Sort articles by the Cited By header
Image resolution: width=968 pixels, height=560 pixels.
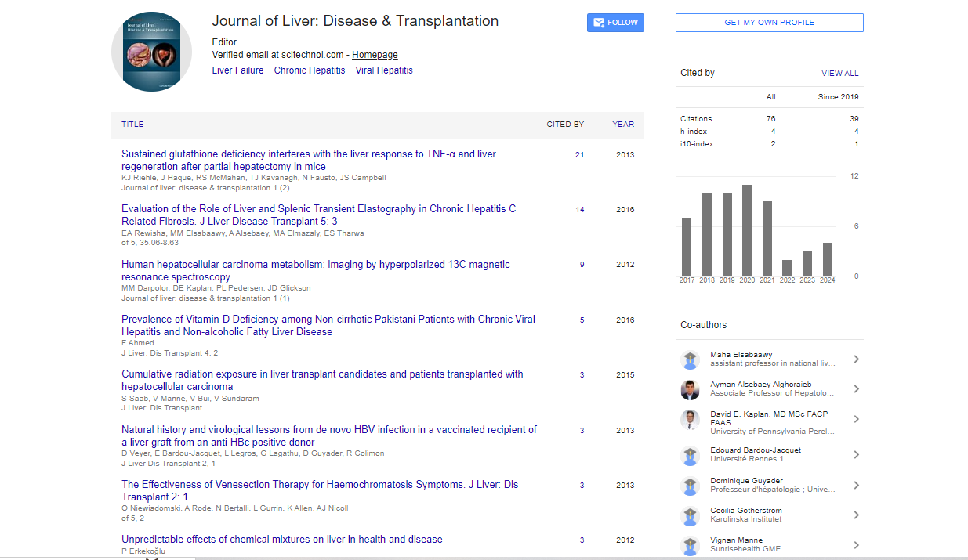point(565,125)
